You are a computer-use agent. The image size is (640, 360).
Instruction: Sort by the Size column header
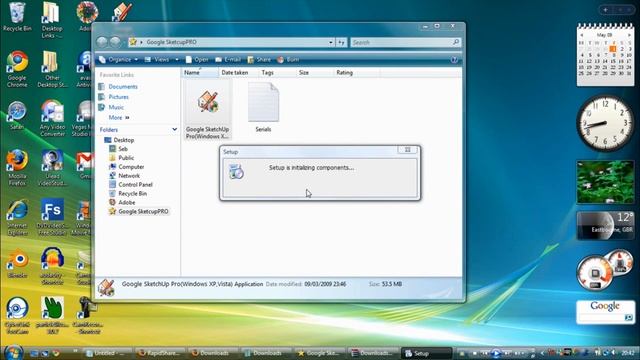point(314,73)
